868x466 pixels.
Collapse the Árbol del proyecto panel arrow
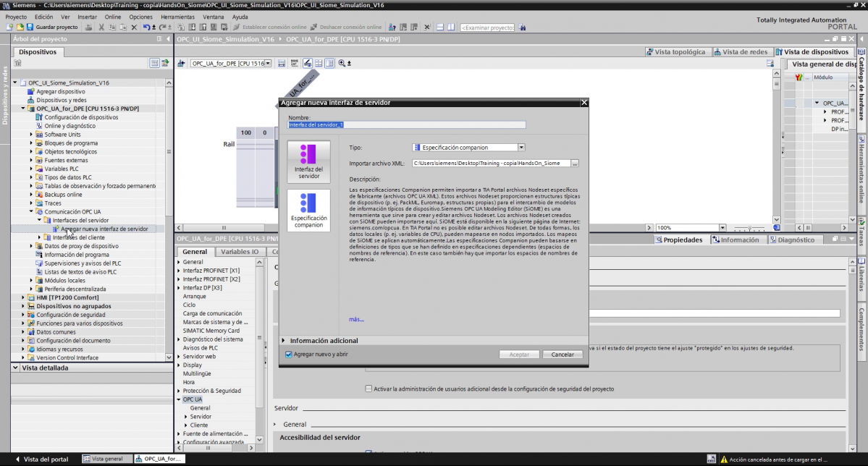pyautogui.click(x=168, y=39)
